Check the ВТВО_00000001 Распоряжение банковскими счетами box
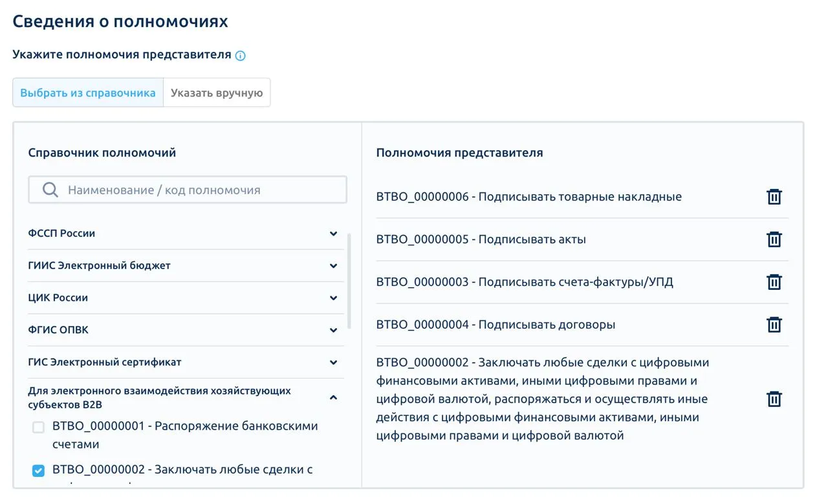 pos(38,427)
